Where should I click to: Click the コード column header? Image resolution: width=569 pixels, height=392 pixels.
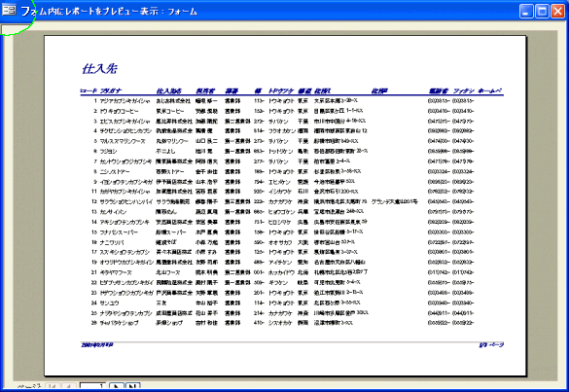pyautogui.click(x=89, y=90)
